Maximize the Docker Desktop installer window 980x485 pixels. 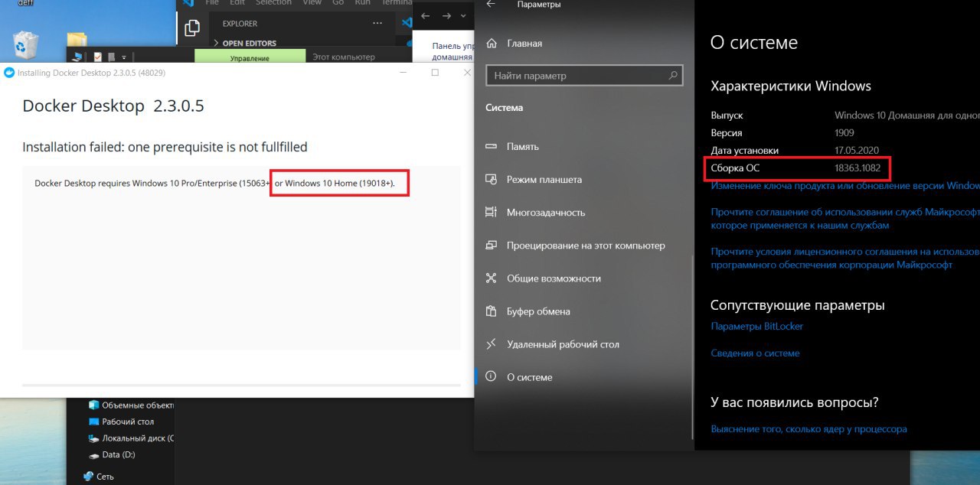435,73
